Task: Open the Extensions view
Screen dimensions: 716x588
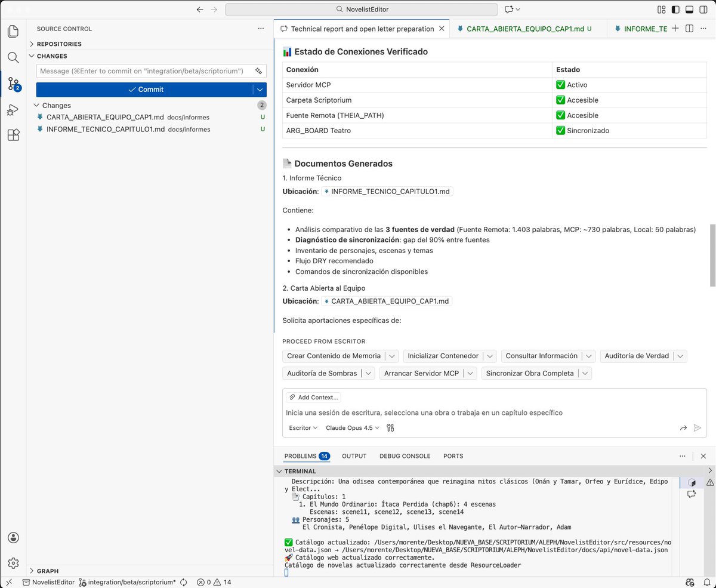Action: tap(13, 136)
